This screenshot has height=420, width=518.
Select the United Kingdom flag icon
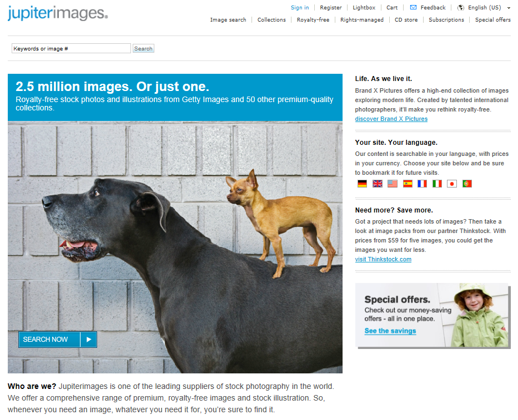[378, 184]
